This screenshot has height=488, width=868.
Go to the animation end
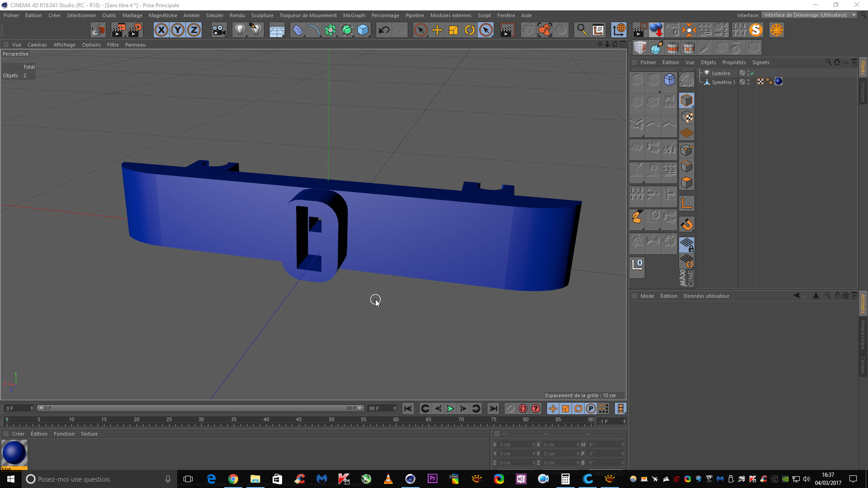pyautogui.click(x=493, y=408)
